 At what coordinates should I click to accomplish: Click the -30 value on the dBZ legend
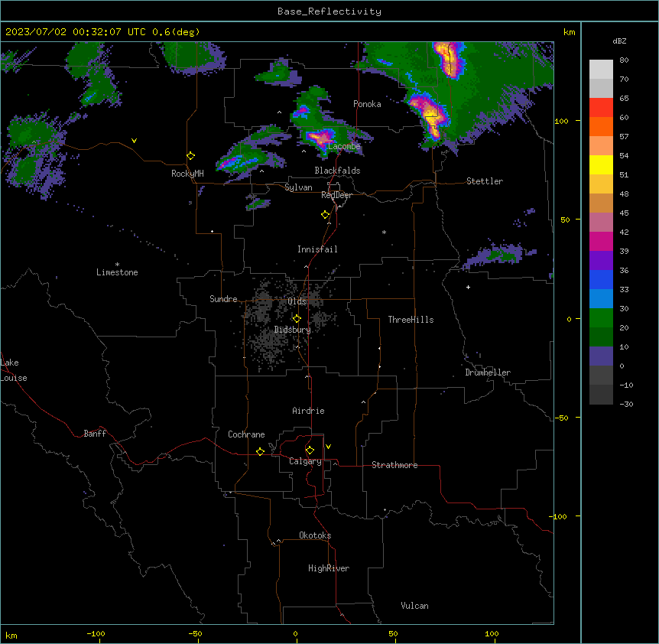tap(626, 404)
